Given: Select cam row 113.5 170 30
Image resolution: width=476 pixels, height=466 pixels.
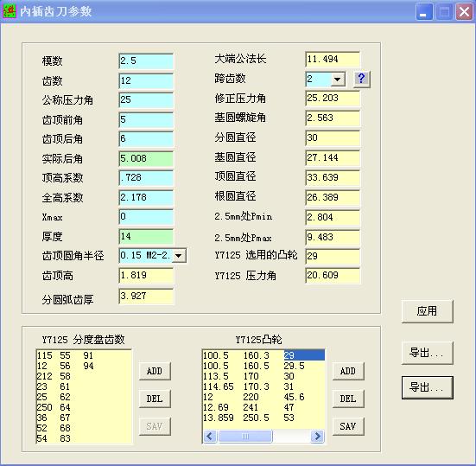Looking at the screenshot, I should click(x=263, y=376).
